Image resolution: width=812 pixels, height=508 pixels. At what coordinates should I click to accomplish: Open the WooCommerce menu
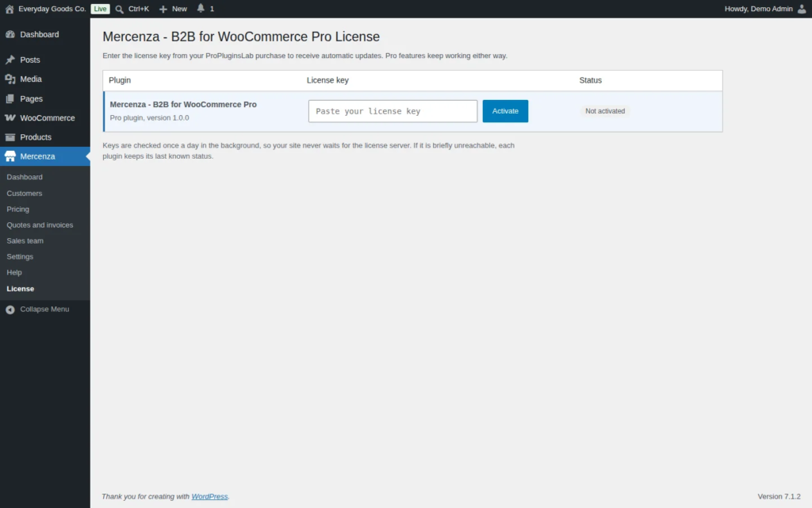click(47, 117)
